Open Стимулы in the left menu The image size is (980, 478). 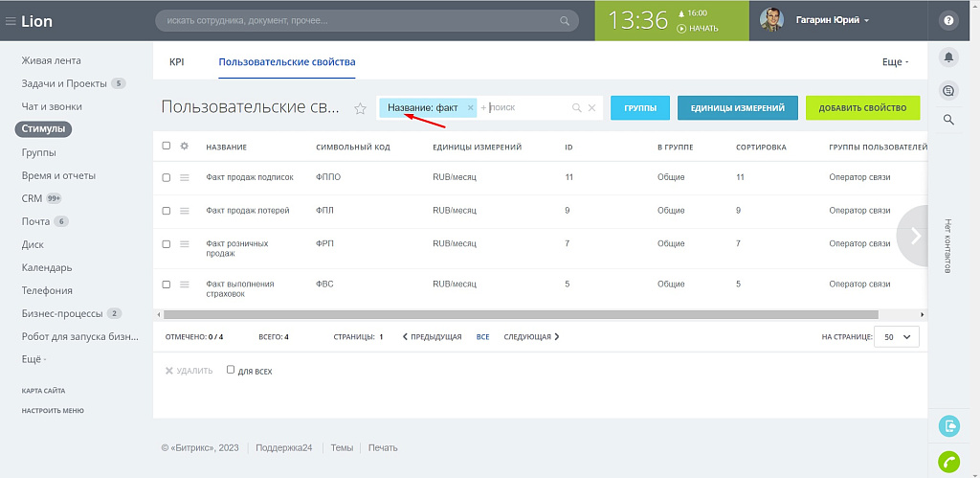[x=43, y=129]
